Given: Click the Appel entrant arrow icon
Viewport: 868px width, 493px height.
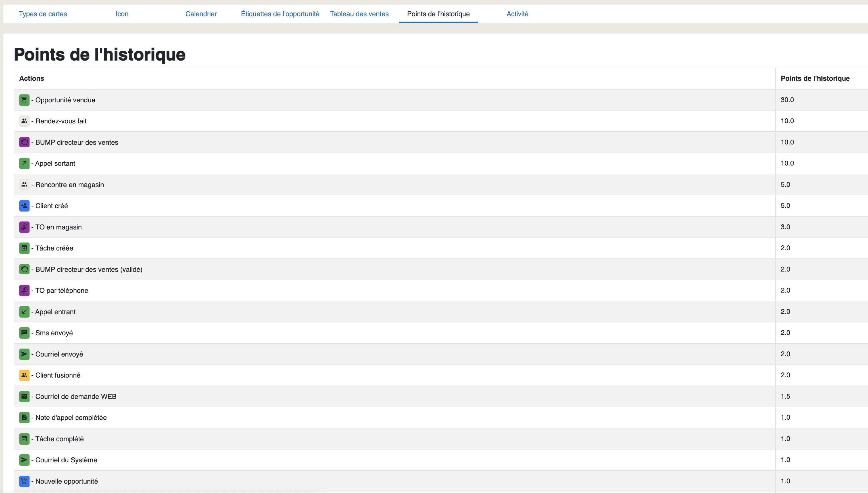Looking at the screenshot, I should (24, 312).
